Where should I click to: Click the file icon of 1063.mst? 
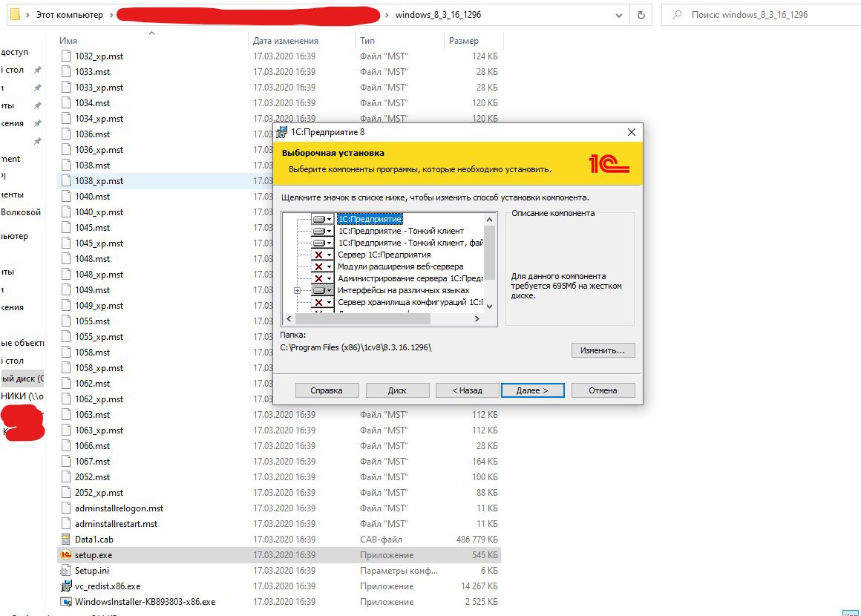[x=66, y=415]
